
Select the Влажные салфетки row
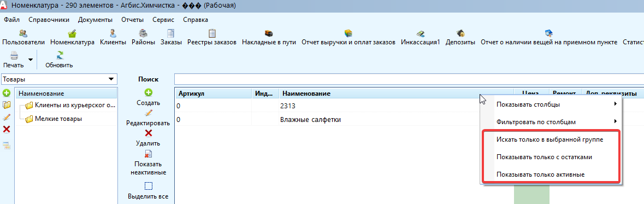click(x=327, y=119)
